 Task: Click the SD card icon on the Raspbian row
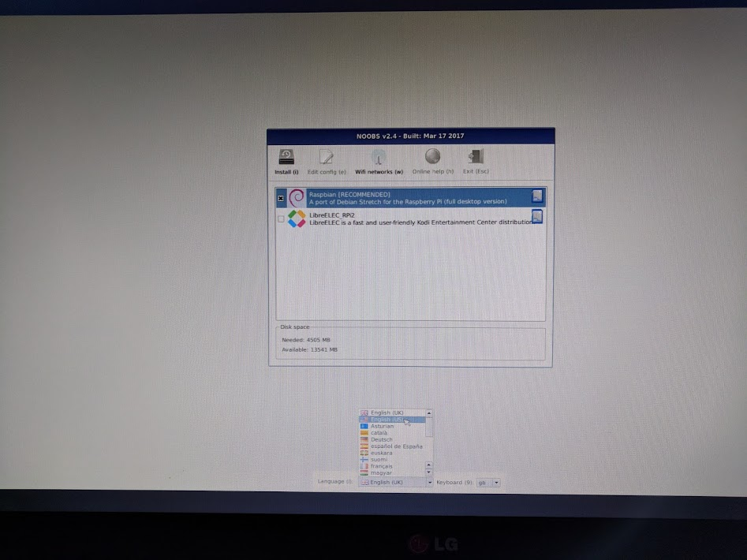(x=536, y=196)
